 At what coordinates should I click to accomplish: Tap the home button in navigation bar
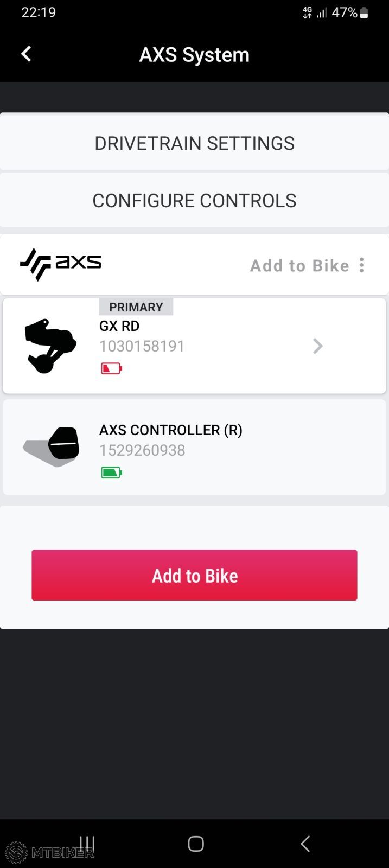coord(195,843)
